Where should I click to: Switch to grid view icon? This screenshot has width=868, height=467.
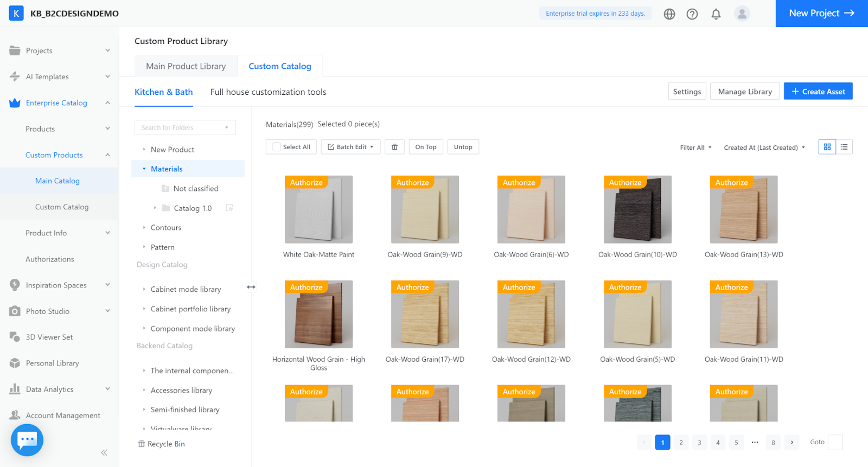tap(827, 147)
